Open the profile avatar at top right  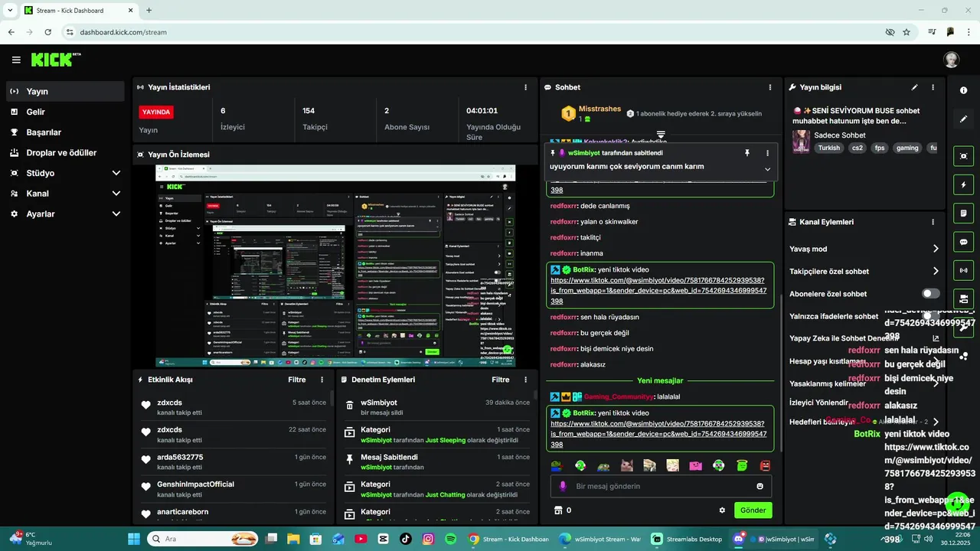(x=951, y=60)
